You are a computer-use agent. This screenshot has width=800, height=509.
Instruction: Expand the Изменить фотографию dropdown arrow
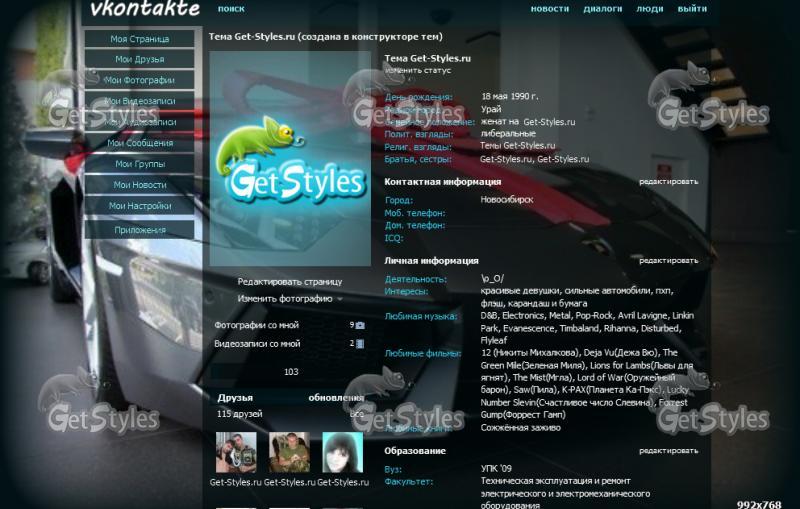click(x=340, y=299)
